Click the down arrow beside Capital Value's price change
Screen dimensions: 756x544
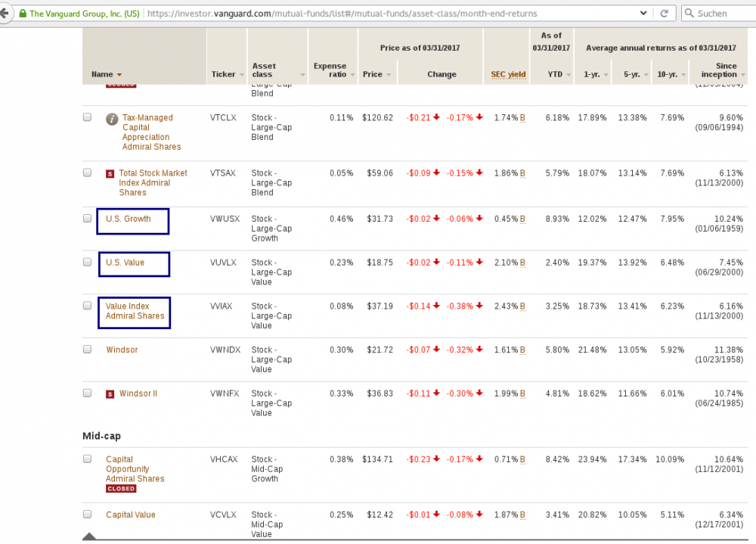pyautogui.click(x=435, y=514)
